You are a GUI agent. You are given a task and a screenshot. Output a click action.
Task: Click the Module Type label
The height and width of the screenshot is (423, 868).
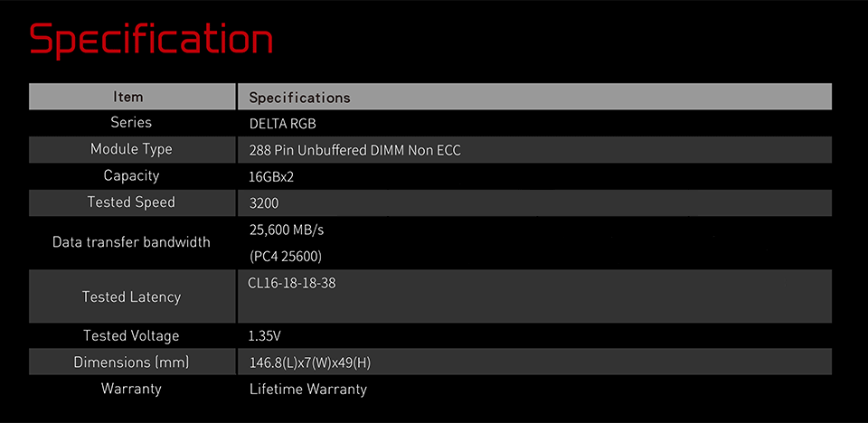point(131,149)
